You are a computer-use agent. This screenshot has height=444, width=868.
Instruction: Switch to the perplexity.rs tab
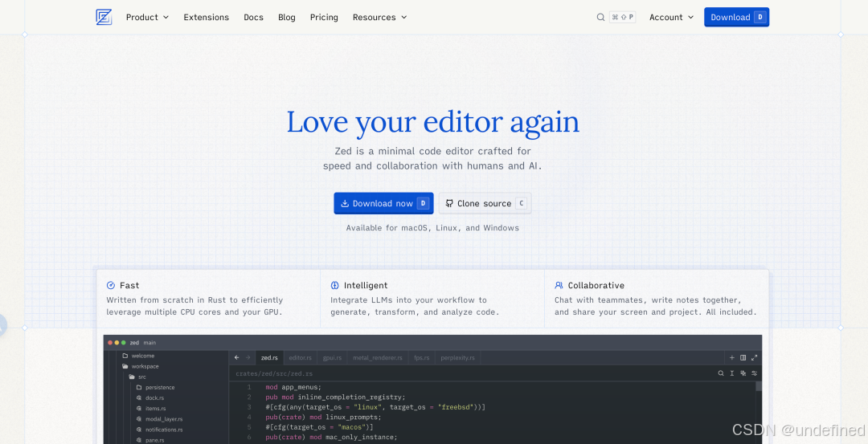click(x=458, y=358)
